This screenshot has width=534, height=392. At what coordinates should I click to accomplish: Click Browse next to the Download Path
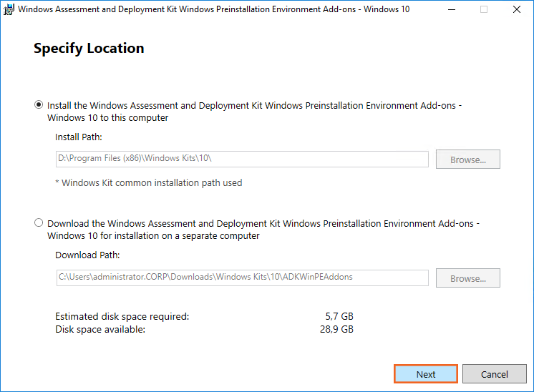467,278
